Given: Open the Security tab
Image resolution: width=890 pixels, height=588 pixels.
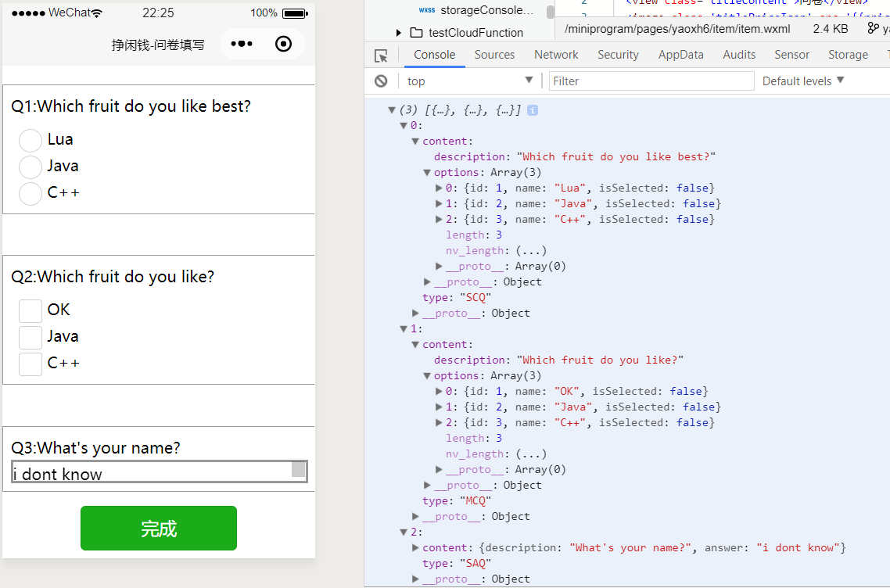Looking at the screenshot, I should click(618, 55).
